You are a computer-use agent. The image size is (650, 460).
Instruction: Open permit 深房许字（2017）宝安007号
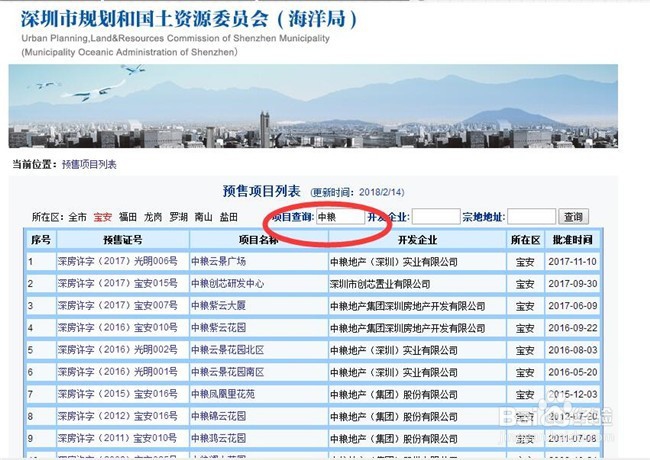click(117, 305)
